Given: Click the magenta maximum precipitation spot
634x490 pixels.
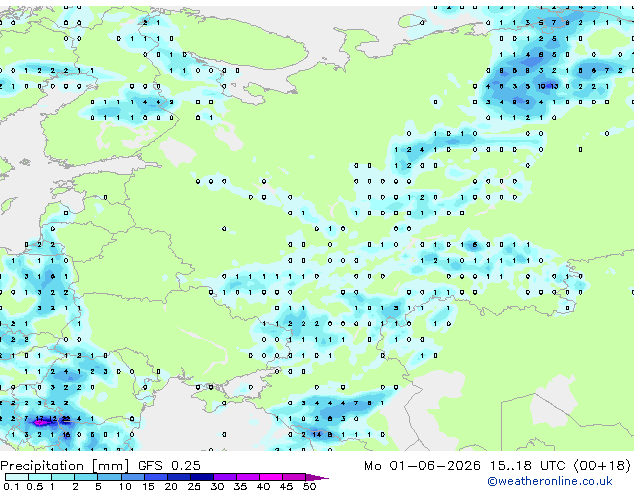Looking at the screenshot, I should pos(40,423).
